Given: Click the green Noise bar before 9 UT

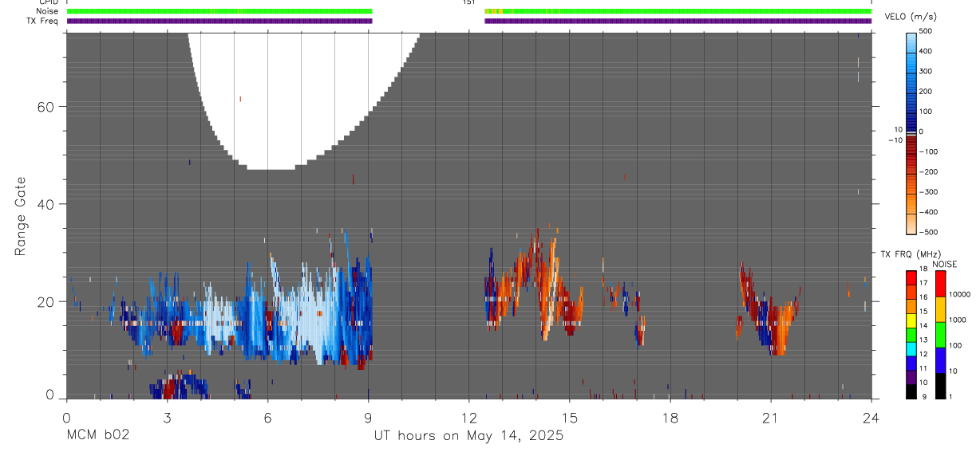Looking at the screenshot, I should [x=219, y=11].
